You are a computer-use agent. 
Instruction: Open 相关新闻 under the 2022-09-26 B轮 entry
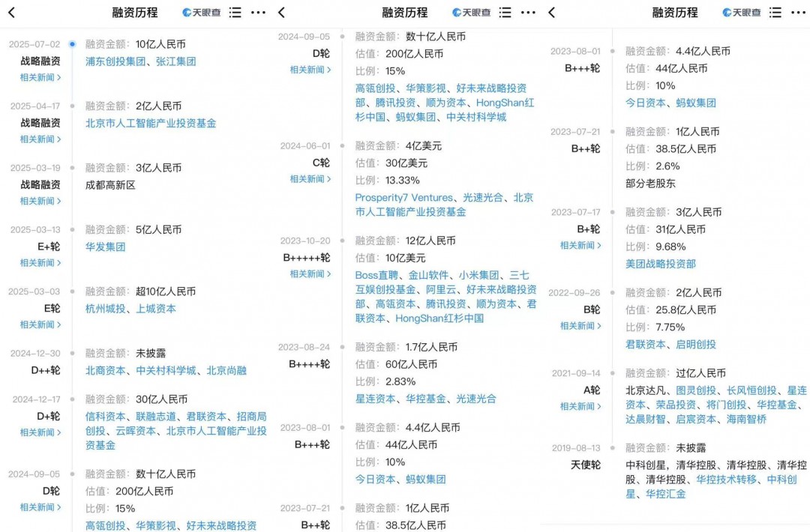(x=580, y=326)
